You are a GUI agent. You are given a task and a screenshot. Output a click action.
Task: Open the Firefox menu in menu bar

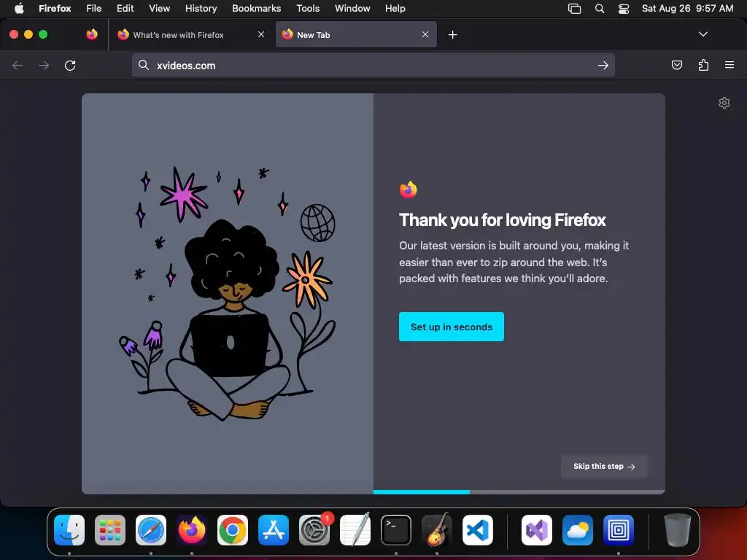pos(55,8)
